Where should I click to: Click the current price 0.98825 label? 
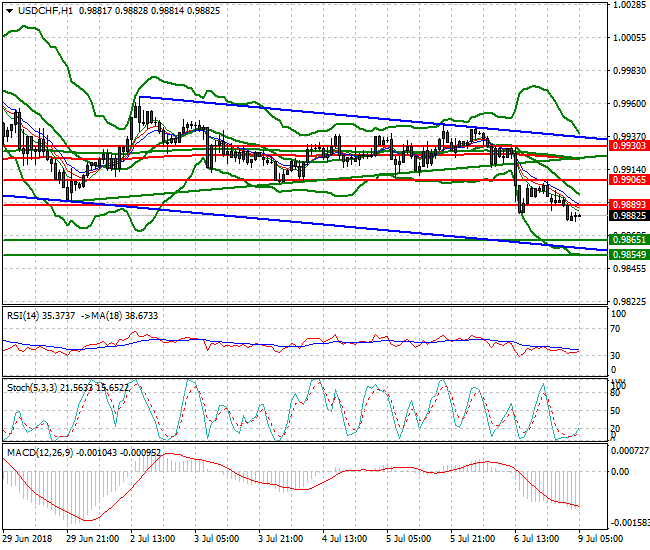point(630,215)
